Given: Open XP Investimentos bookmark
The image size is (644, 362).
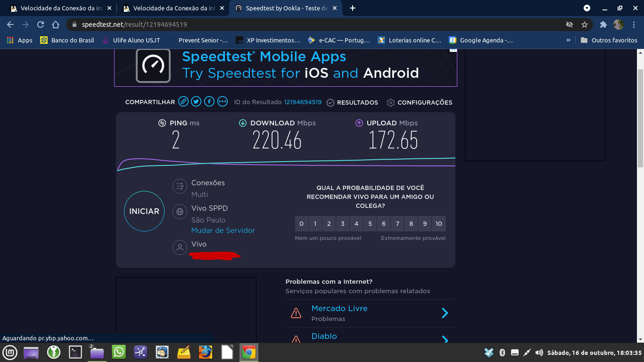Looking at the screenshot, I should tap(268, 40).
